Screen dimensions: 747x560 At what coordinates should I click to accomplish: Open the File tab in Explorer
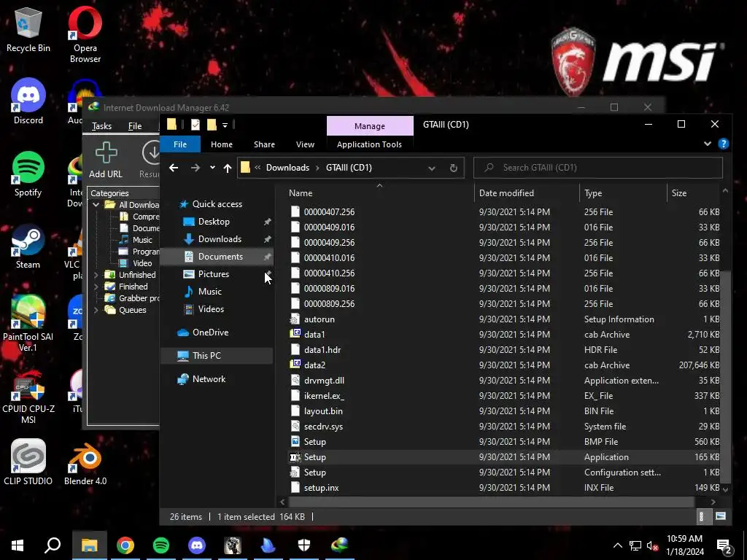click(180, 144)
